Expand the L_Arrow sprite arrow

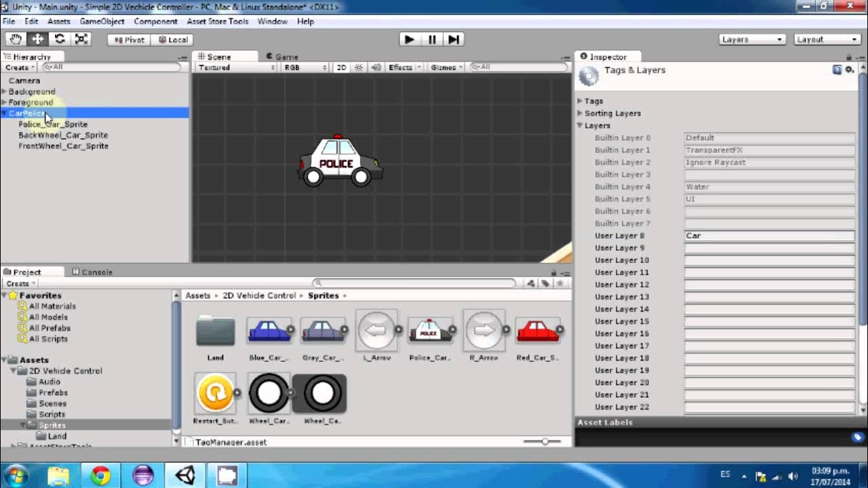pos(398,330)
